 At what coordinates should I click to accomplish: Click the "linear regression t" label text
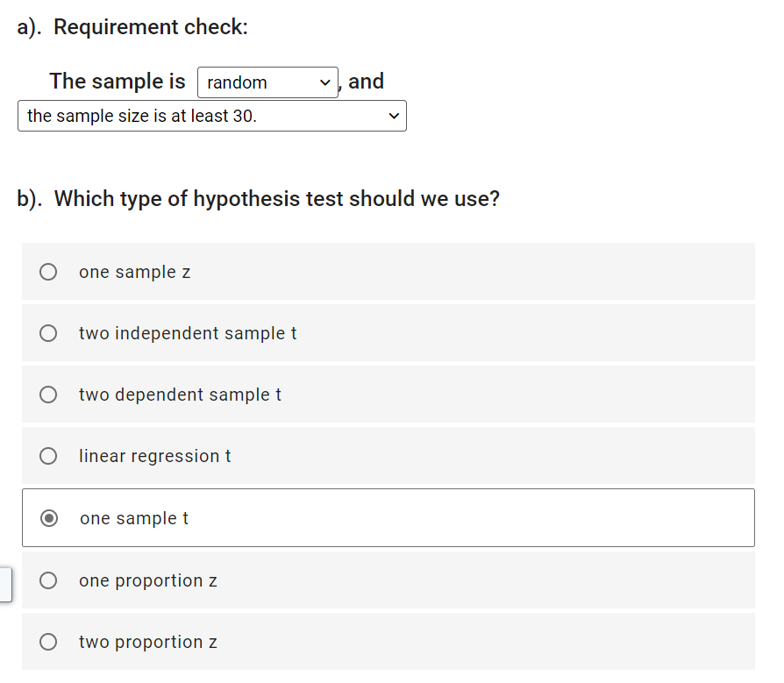tap(154, 456)
